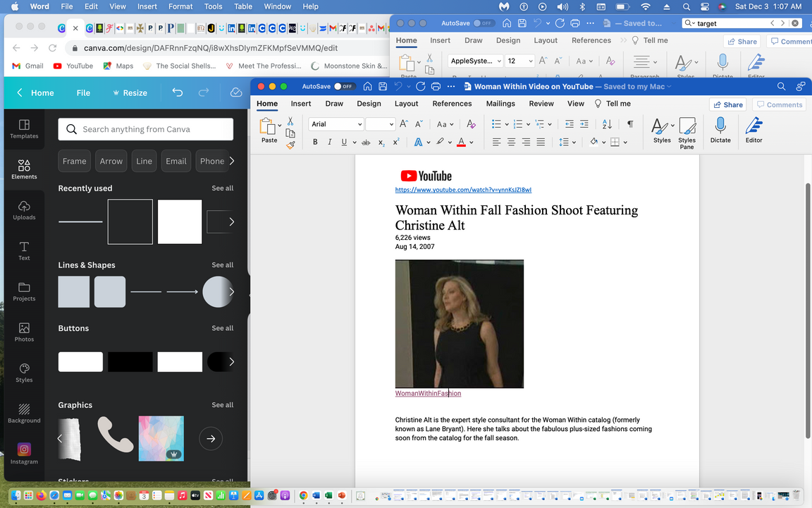The height and width of the screenshot is (508, 812).
Task: Toggle Bold formatting button
Action: coord(315,142)
